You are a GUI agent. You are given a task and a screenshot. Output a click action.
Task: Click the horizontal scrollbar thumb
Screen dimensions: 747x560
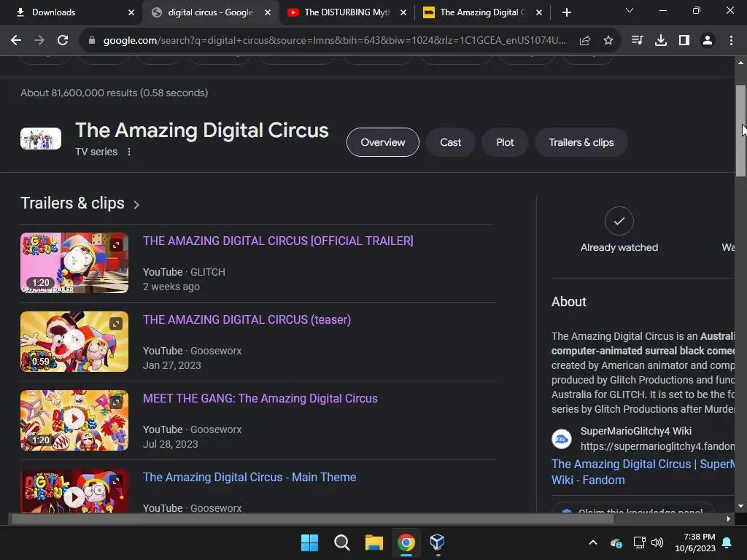pos(312,519)
